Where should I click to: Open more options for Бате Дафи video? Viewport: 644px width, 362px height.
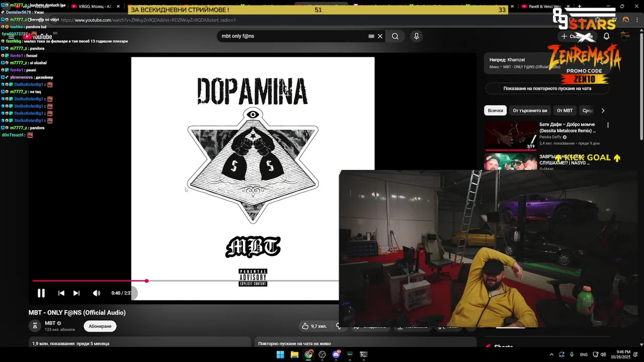(x=608, y=125)
